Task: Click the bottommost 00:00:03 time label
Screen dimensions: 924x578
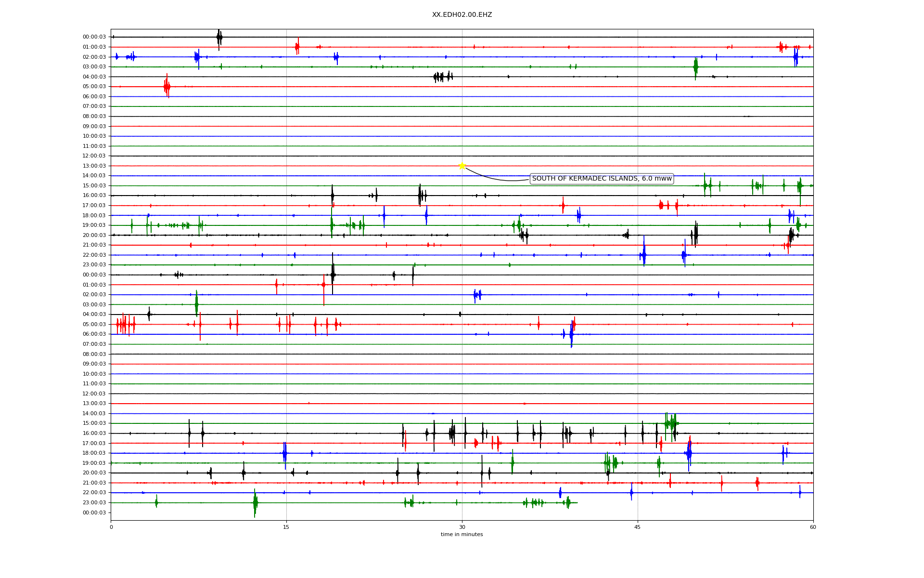Action: pos(94,512)
